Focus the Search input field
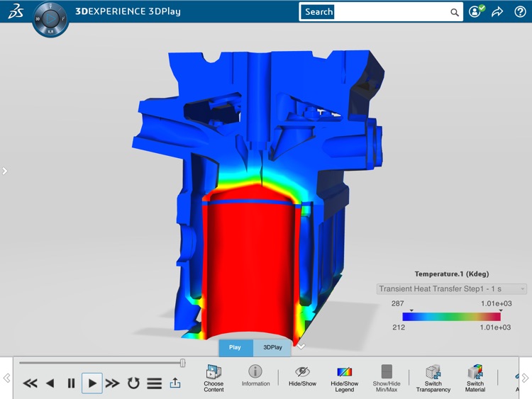The width and height of the screenshot is (532, 399). [x=381, y=12]
